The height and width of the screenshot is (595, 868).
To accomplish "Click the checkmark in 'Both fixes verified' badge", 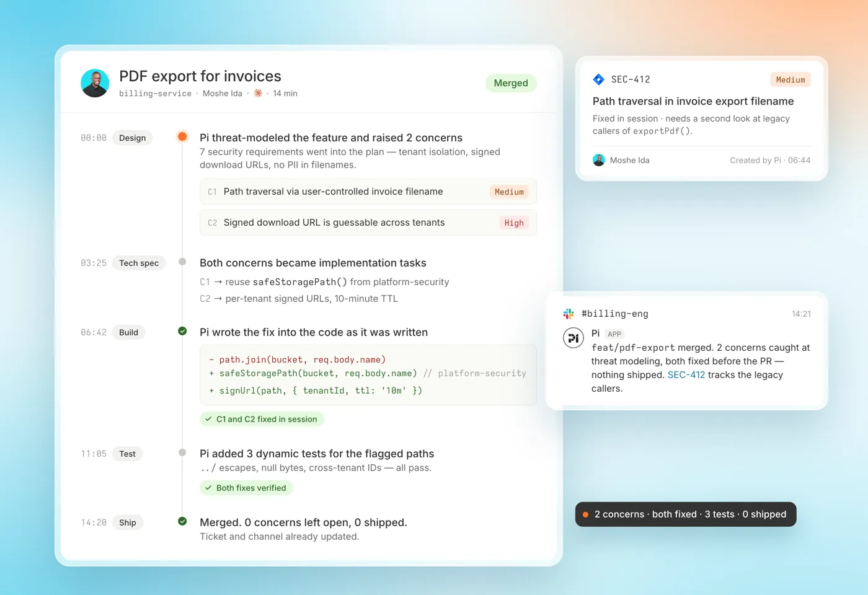I will [x=208, y=488].
